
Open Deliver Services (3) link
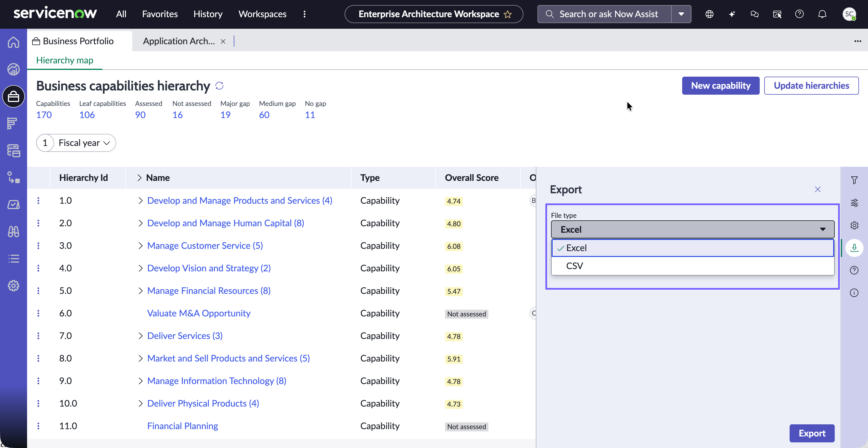[x=185, y=336]
